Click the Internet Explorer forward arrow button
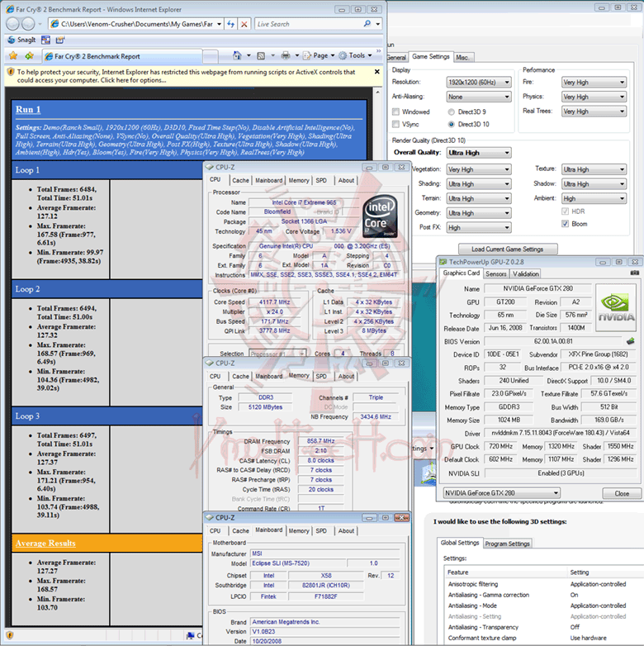This screenshot has width=644, height=646. [28, 24]
